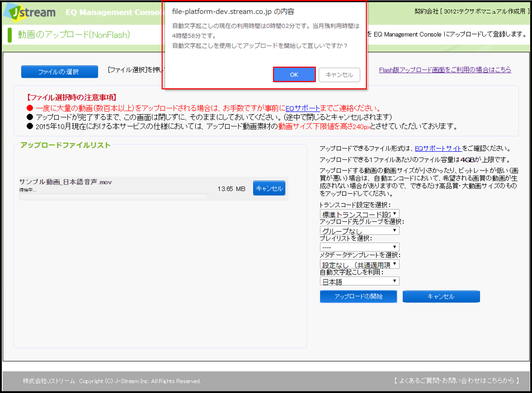Click the 13.65 MB file size text
This screenshot has width=532, height=393.
pyautogui.click(x=231, y=189)
